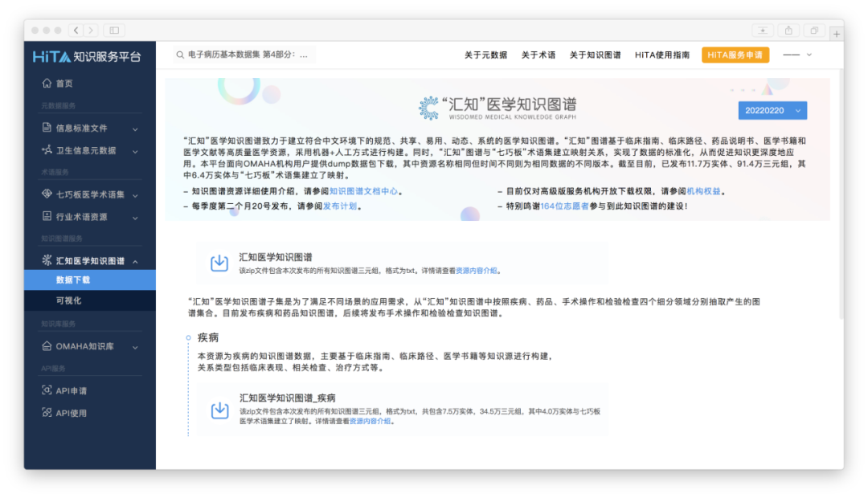Click the API使用 sidebar label
The width and height of the screenshot is (868, 498).
click(71, 413)
